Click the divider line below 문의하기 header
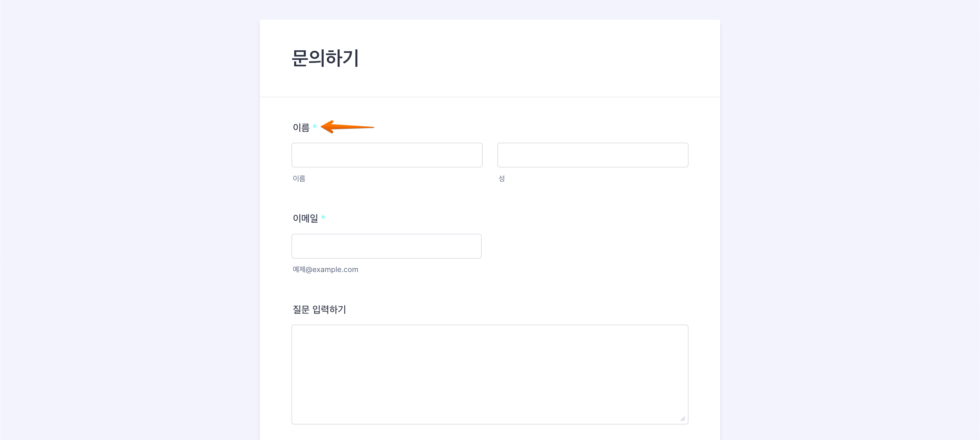The height and width of the screenshot is (440, 980). (490, 97)
